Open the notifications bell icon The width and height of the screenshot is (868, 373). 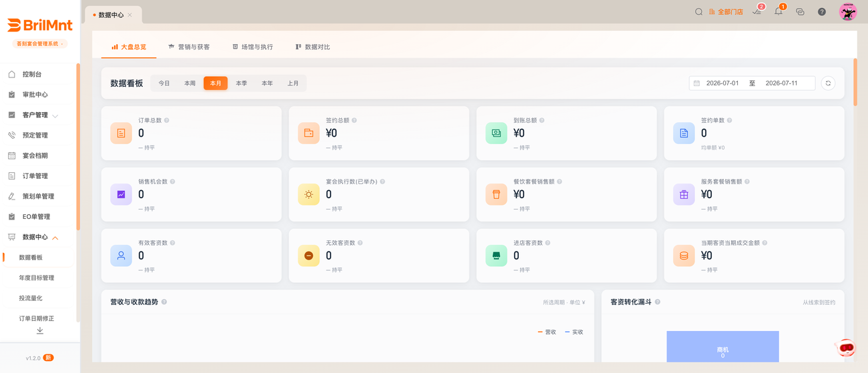[779, 11]
